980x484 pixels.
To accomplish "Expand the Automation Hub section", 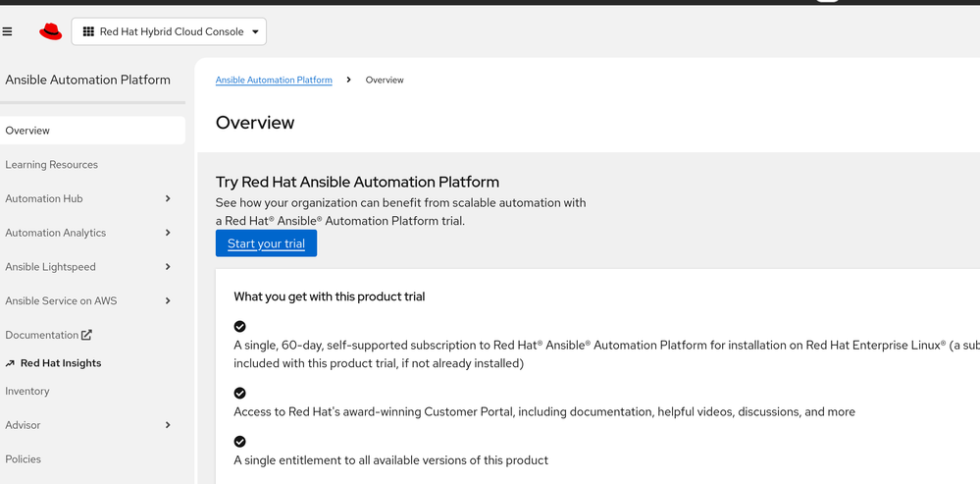I will coord(168,198).
